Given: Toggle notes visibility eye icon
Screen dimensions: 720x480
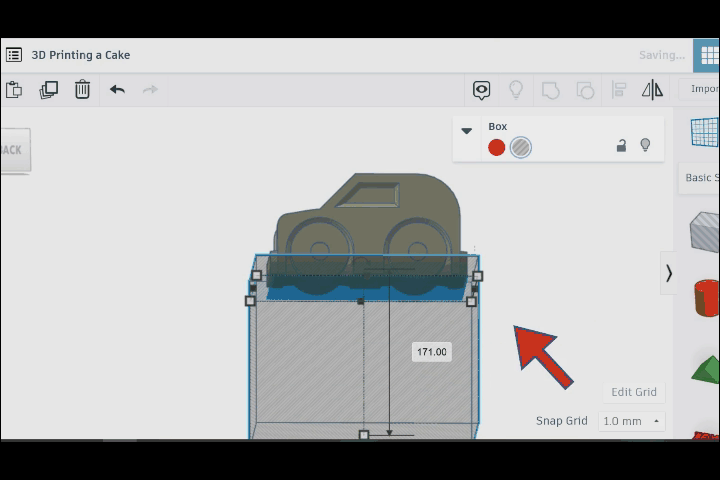Looking at the screenshot, I should (481, 90).
